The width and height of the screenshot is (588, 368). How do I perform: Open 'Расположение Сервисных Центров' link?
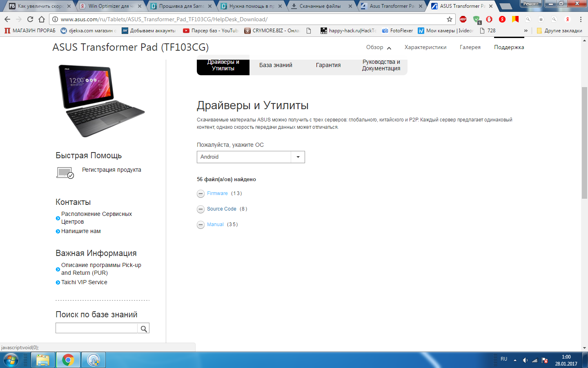pyautogui.click(x=96, y=218)
